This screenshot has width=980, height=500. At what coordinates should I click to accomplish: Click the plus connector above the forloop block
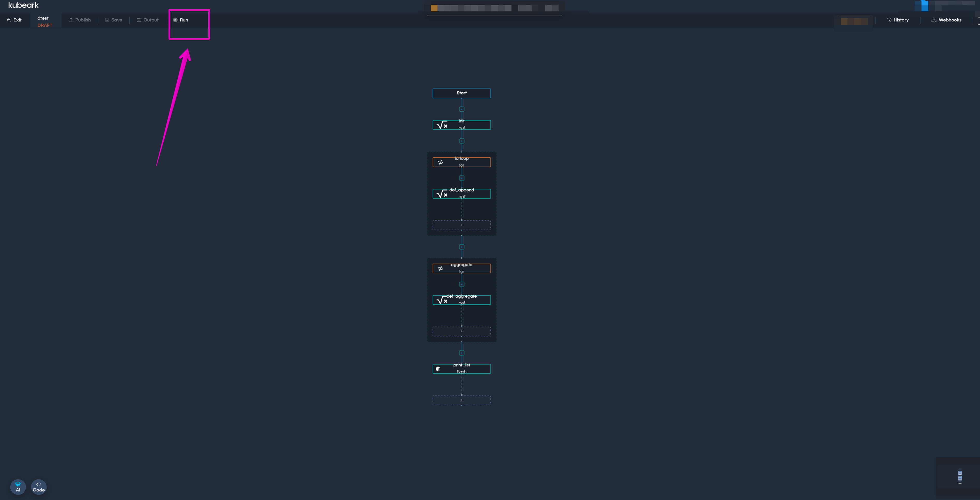pyautogui.click(x=462, y=141)
